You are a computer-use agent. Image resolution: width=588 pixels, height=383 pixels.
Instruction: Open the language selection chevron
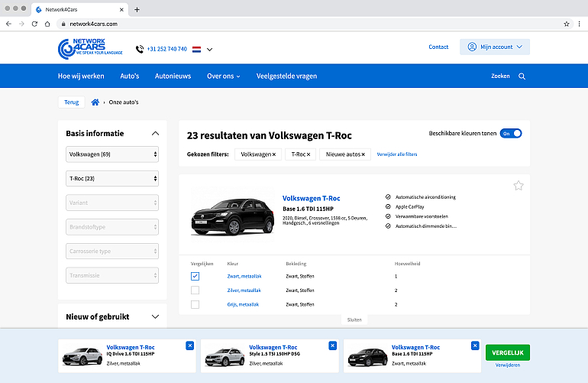click(210, 49)
